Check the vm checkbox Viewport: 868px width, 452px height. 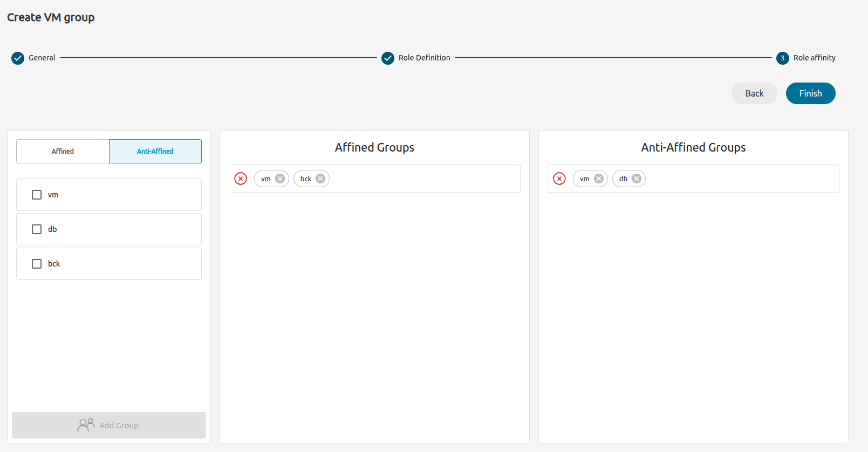(x=37, y=195)
